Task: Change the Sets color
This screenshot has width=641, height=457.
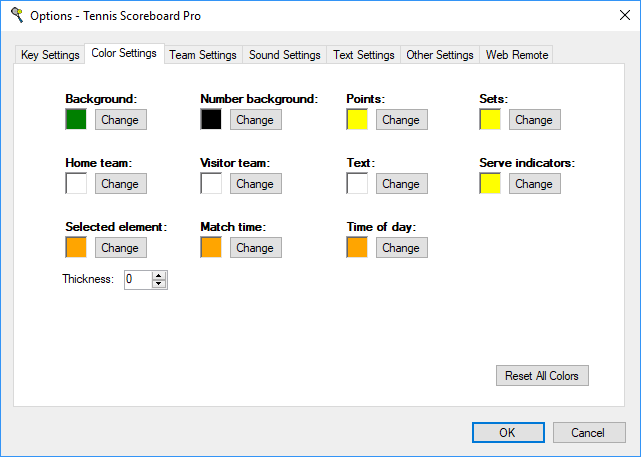Action: point(534,120)
